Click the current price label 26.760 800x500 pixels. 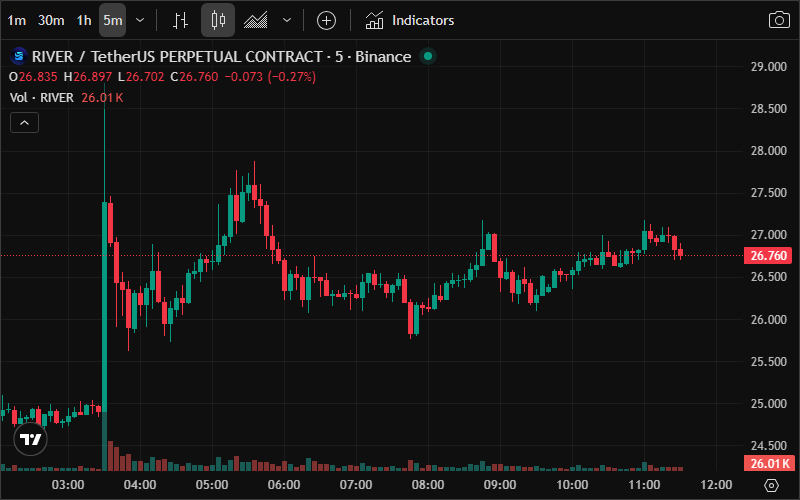pos(768,255)
